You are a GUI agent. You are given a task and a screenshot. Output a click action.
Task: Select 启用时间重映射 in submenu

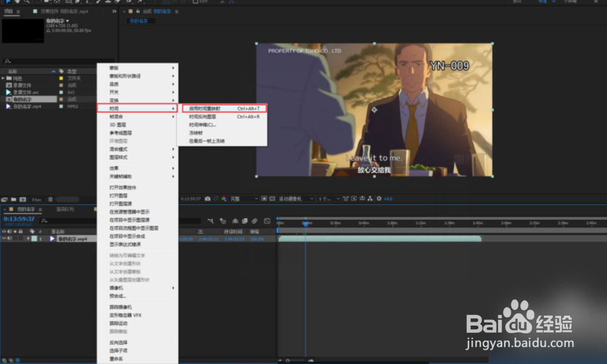[x=224, y=109]
